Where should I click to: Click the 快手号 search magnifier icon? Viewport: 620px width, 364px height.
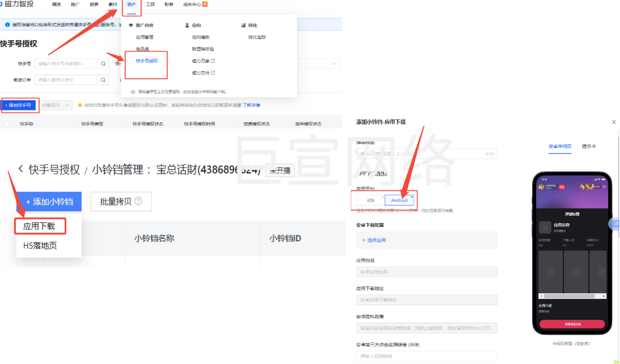103,64
